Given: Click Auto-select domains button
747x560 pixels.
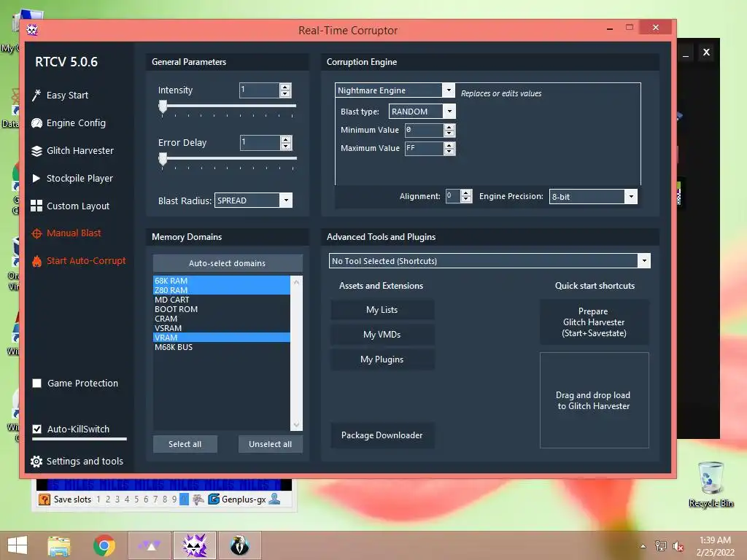Looking at the screenshot, I should (228, 263).
